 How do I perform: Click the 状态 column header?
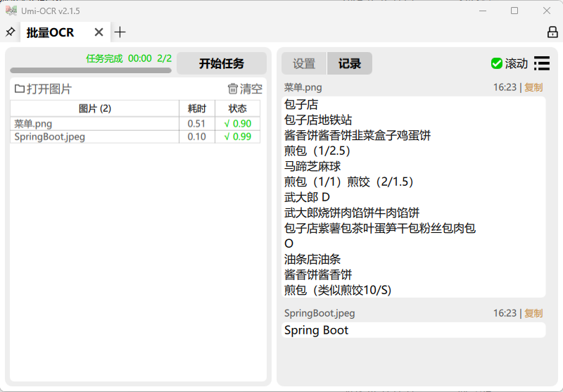click(238, 108)
